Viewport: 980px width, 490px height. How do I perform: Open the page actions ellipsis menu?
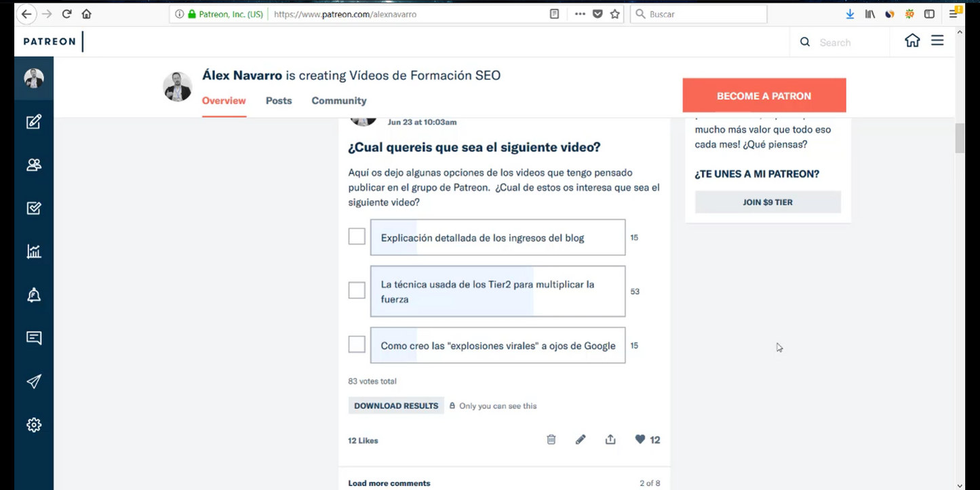point(580,14)
